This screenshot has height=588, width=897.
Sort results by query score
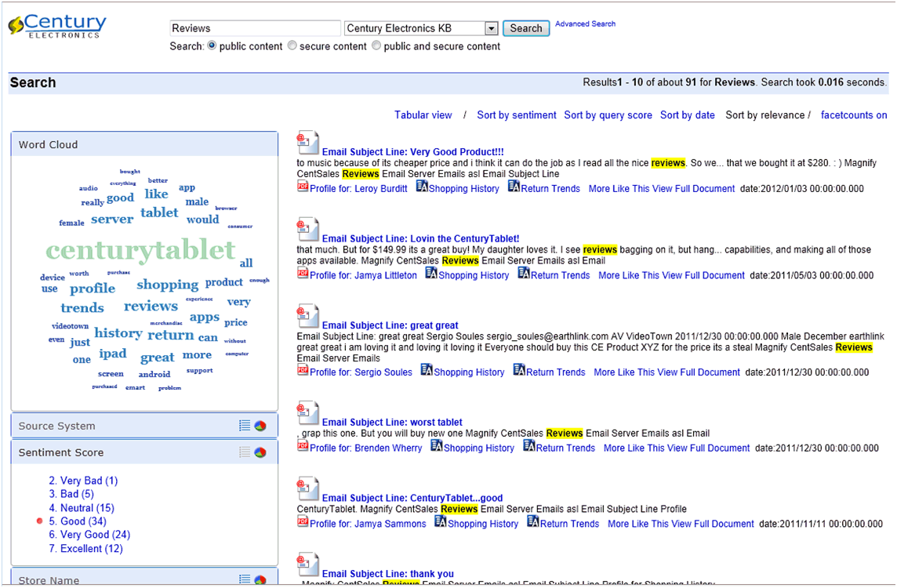point(608,115)
